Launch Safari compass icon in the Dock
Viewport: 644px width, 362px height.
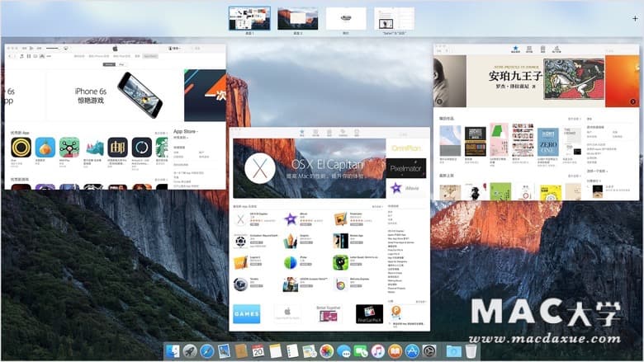click(x=207, y=351)
